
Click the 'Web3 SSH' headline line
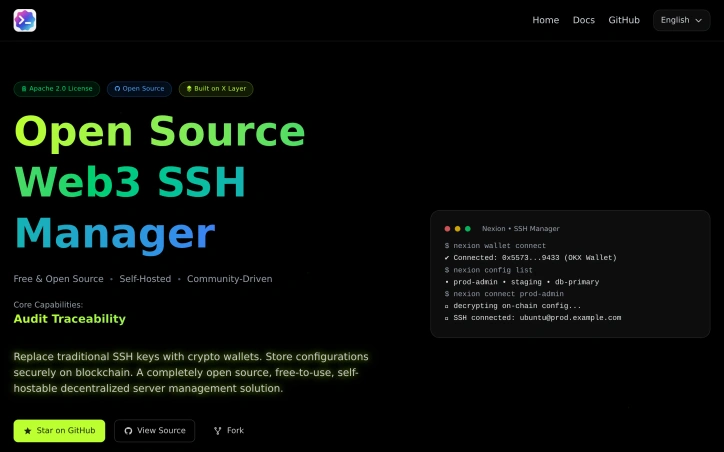(130, 182)
